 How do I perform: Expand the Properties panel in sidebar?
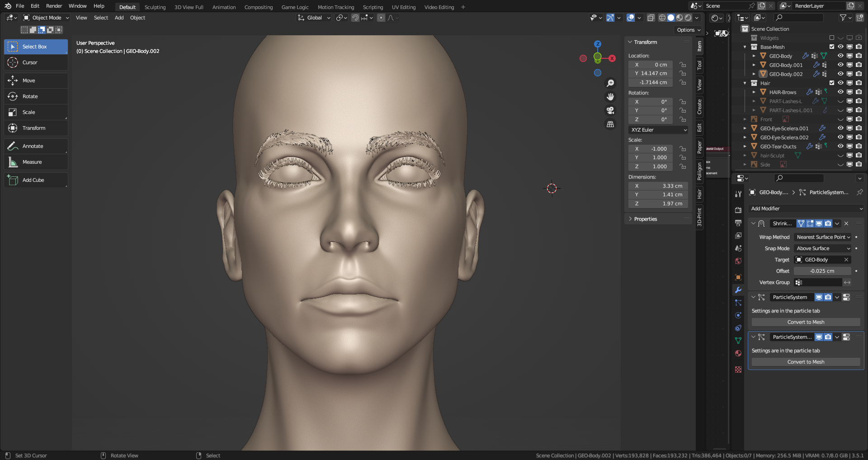(x=630, y=219)
